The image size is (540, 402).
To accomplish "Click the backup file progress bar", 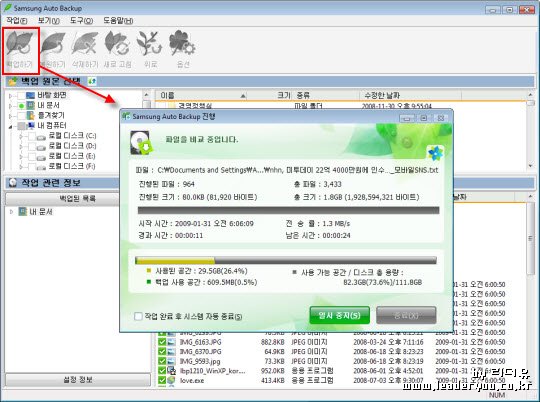I will click(289, 210).
